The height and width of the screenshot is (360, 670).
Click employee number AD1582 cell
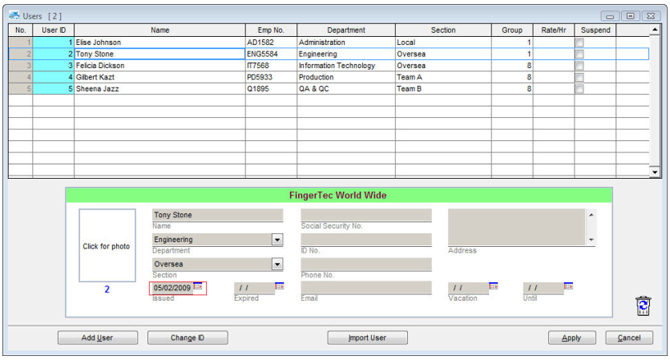pos(271,42)
